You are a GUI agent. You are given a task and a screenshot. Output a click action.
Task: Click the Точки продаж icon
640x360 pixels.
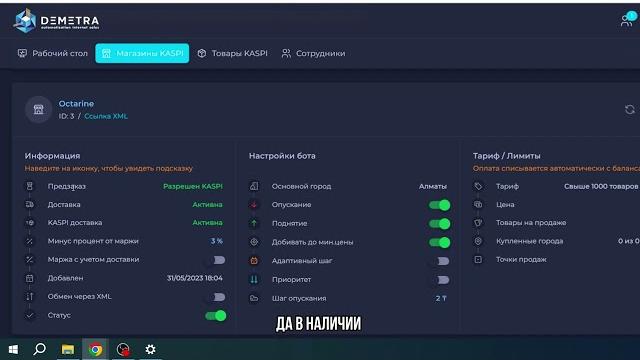pos(478,260)
